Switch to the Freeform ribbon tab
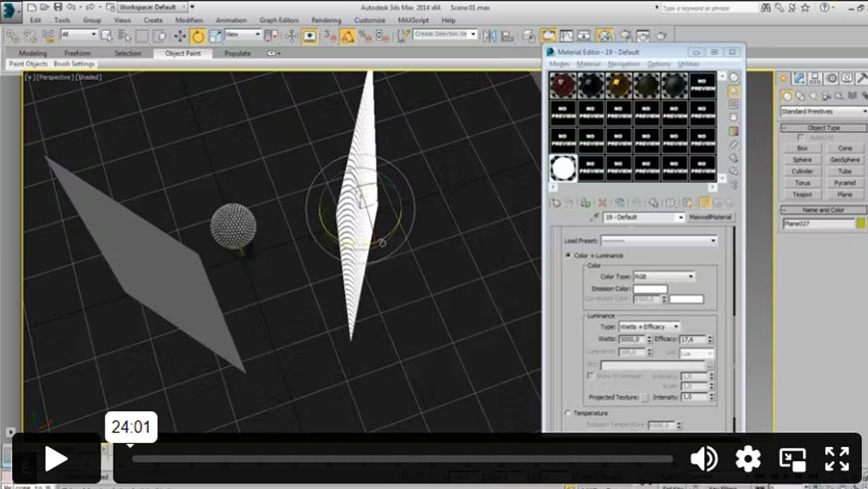The image size is (868, 489). click(x=80, y=53)
